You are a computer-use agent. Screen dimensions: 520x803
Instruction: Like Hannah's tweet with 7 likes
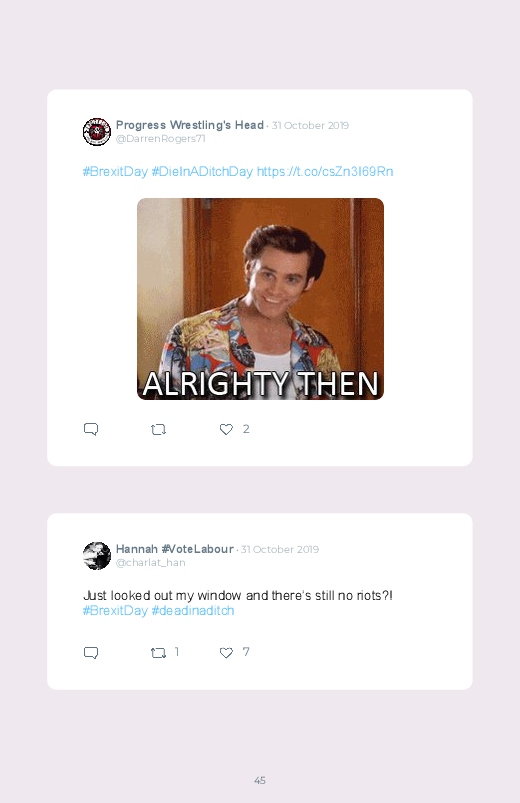pyautogui.click(x=226, y=652)
